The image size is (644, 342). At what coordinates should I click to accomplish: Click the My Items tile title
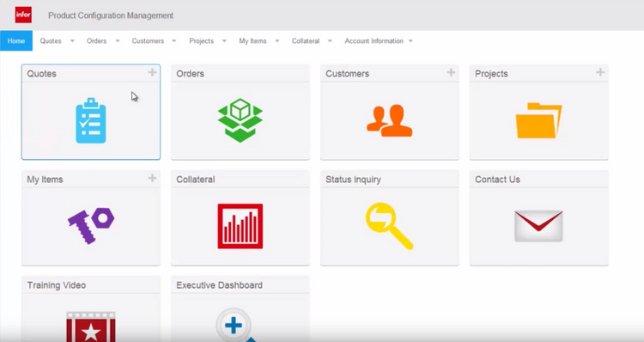click(x=45, y=180)
